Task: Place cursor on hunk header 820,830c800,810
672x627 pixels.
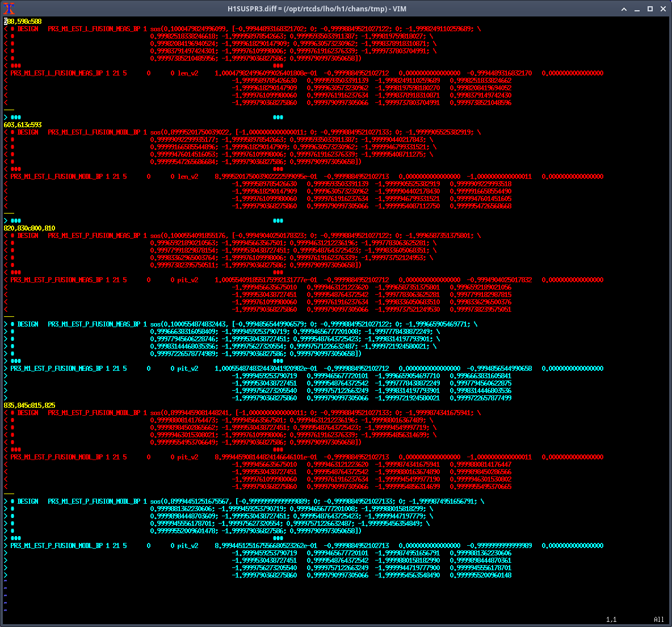Action: point(30,228)
